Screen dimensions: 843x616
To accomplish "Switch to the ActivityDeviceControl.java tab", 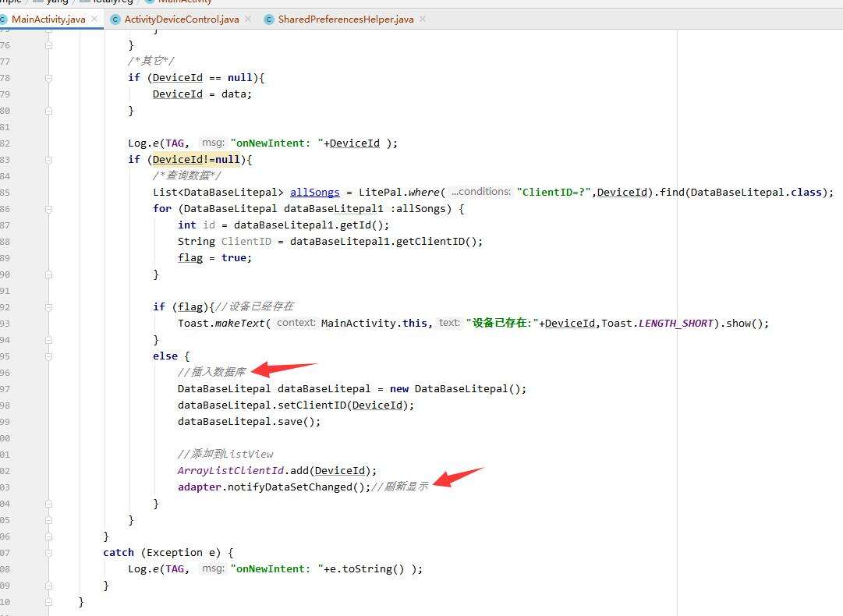I will click(181, 19).
